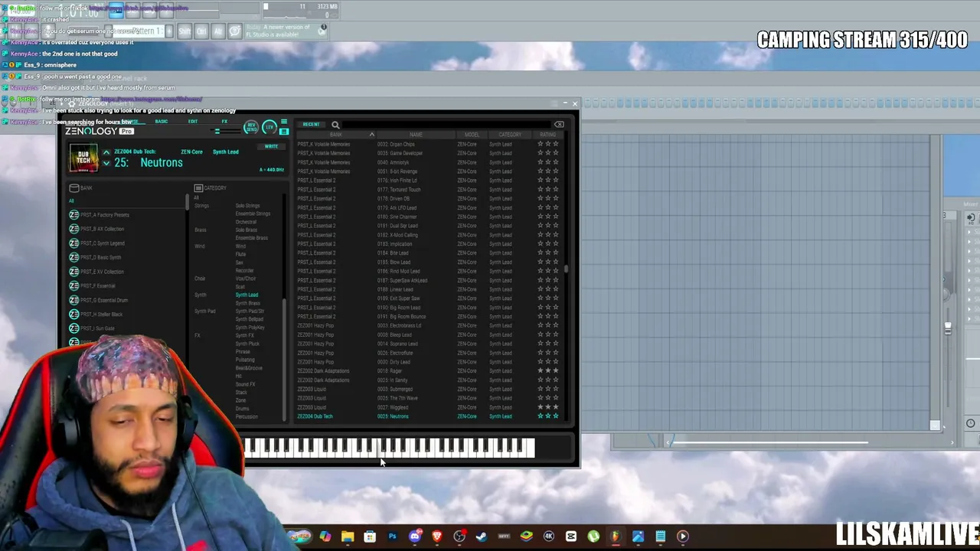The height and width of the screenshot is (551, 980).
Task: Open Microsoft Store from the taskbar
Action: click(370, 536)
